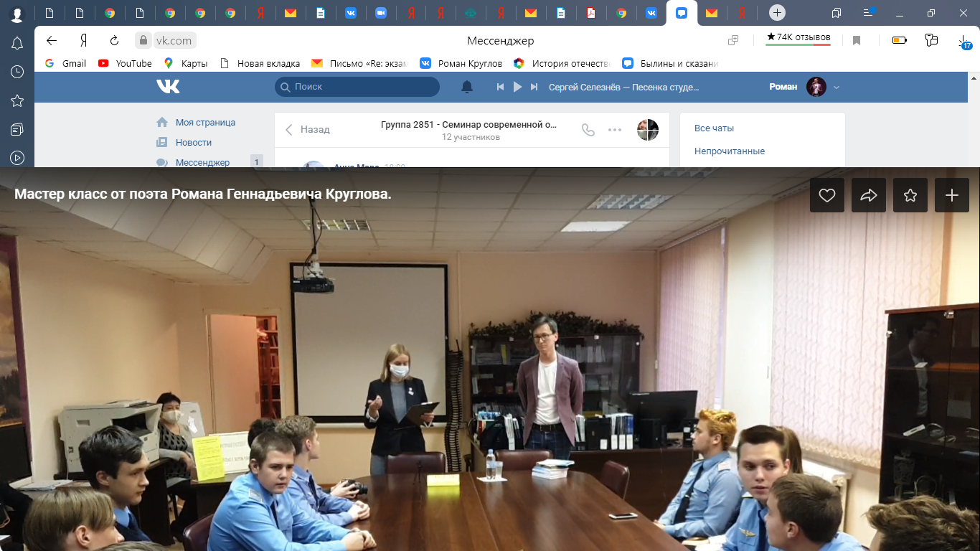This screenshot has width=980, height=551.
Task: Click the Мастер класс video title
Action: click(203, 194)
